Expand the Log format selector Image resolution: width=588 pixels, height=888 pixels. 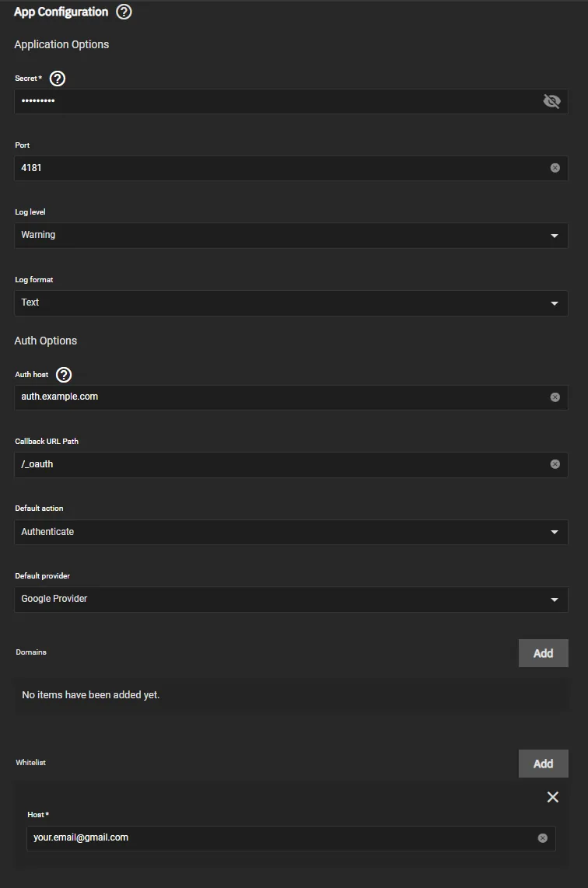point(555,302)
